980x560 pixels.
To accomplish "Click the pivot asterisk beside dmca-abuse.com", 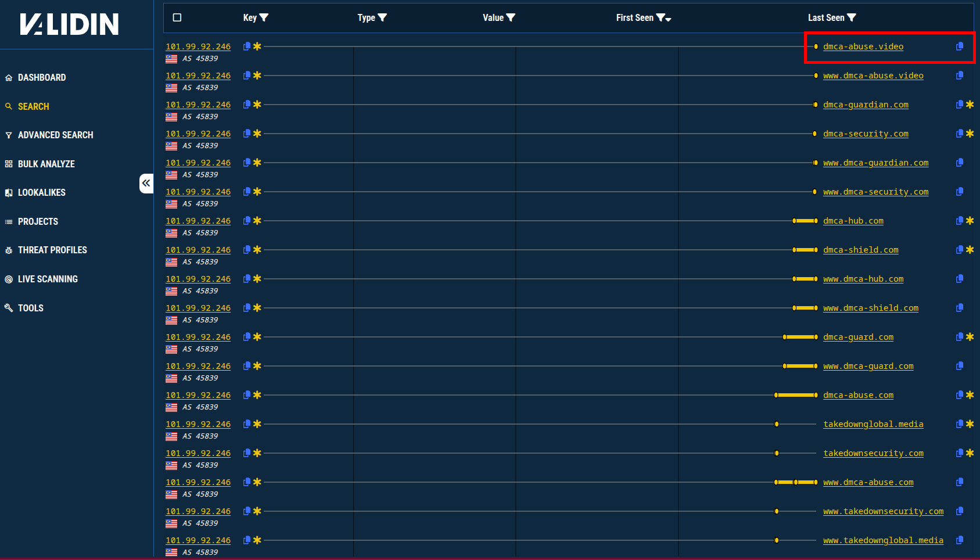I will click(970, 395).
